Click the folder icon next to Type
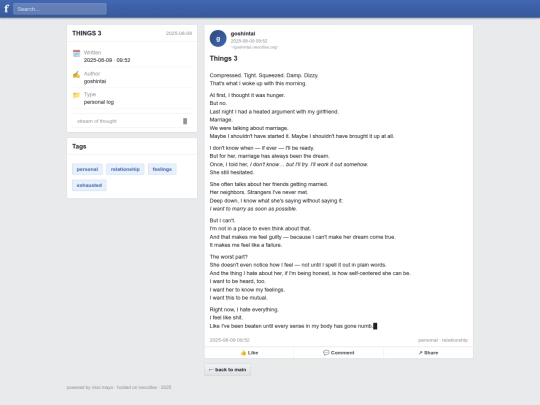The height and width of the screenshot is (405, 540). point(76,95)
